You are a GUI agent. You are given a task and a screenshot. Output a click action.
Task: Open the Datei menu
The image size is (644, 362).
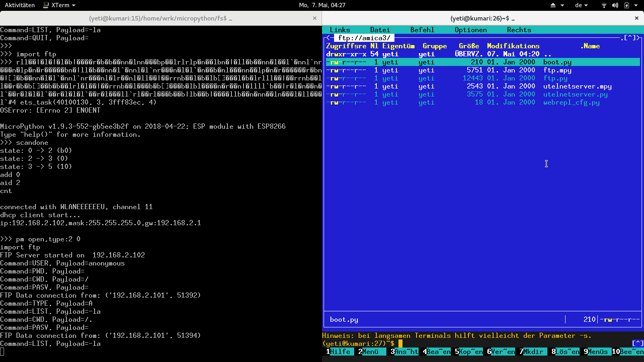(x=380, y=30)
